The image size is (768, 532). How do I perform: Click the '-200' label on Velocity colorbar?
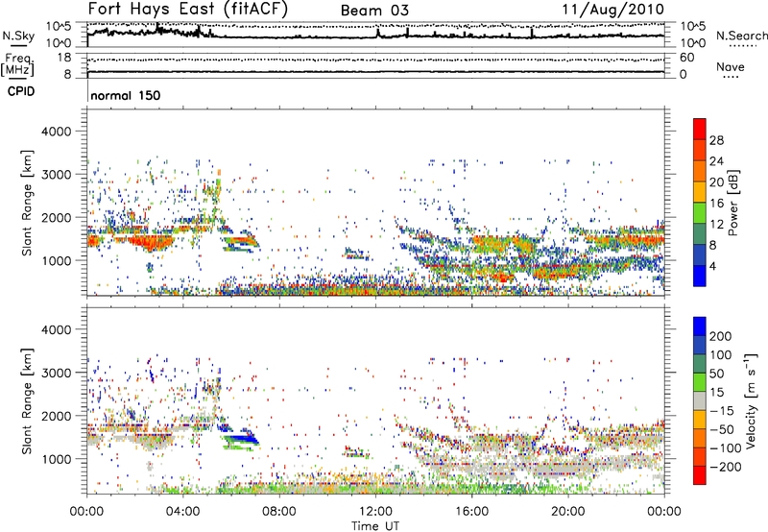(x=725, y=467)
